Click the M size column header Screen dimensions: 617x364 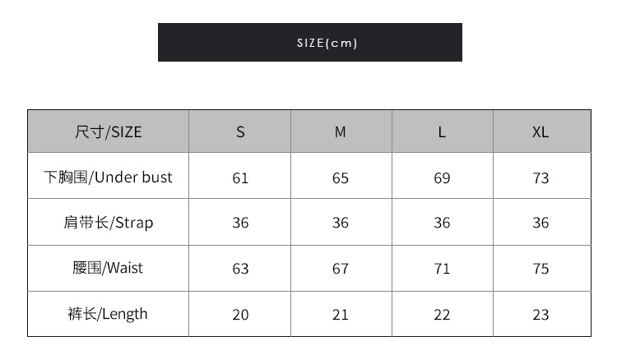341,131
